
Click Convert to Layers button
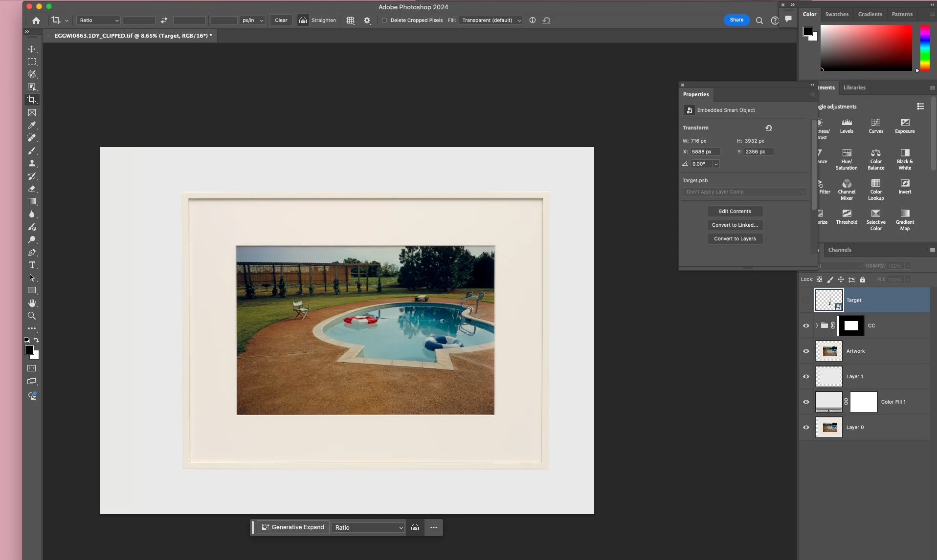[735, 239]
